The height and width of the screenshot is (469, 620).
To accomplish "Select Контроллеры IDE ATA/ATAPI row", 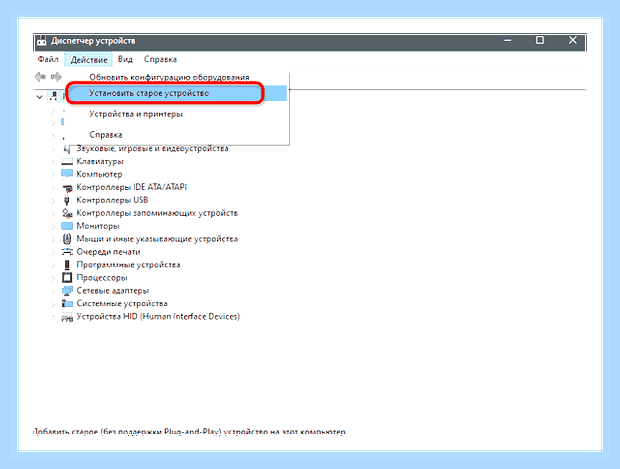I will (x=132, y=187).
